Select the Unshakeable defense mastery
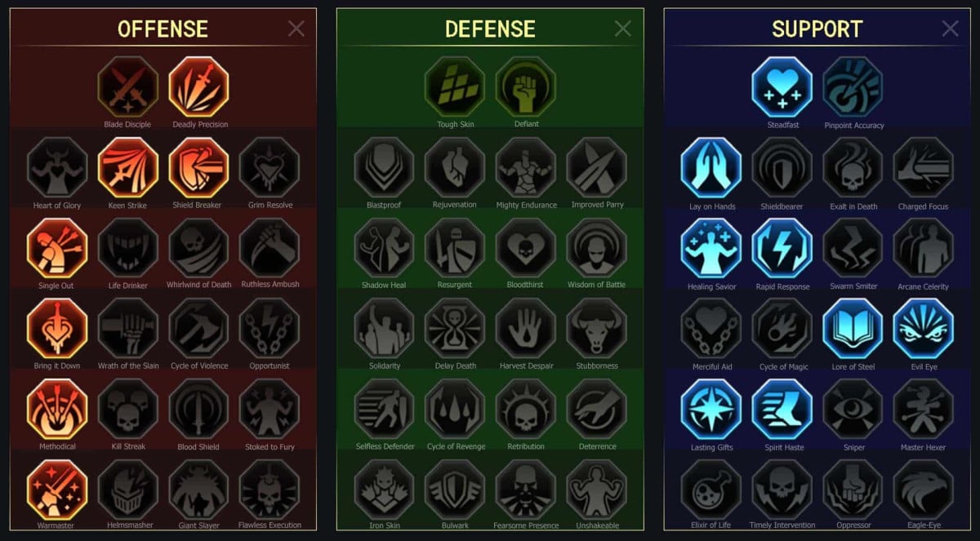The image size is (980, 541). (x=597, y=490)
